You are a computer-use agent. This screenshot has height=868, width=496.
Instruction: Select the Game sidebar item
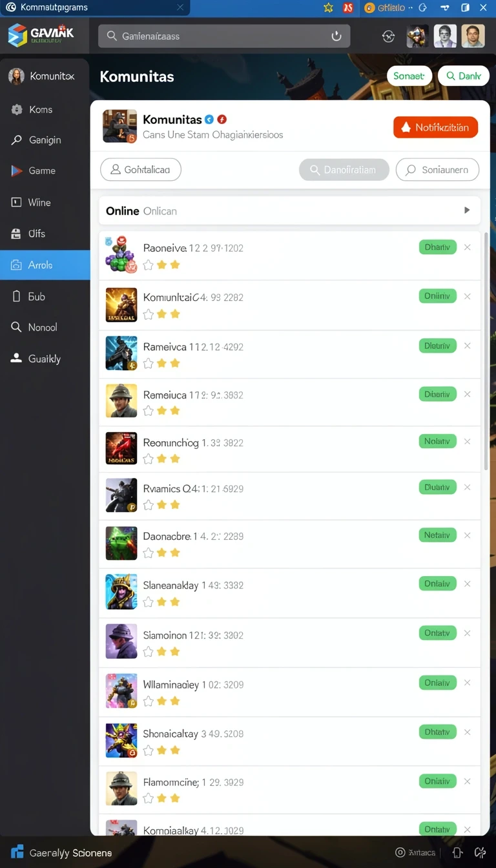coord(45,171)
